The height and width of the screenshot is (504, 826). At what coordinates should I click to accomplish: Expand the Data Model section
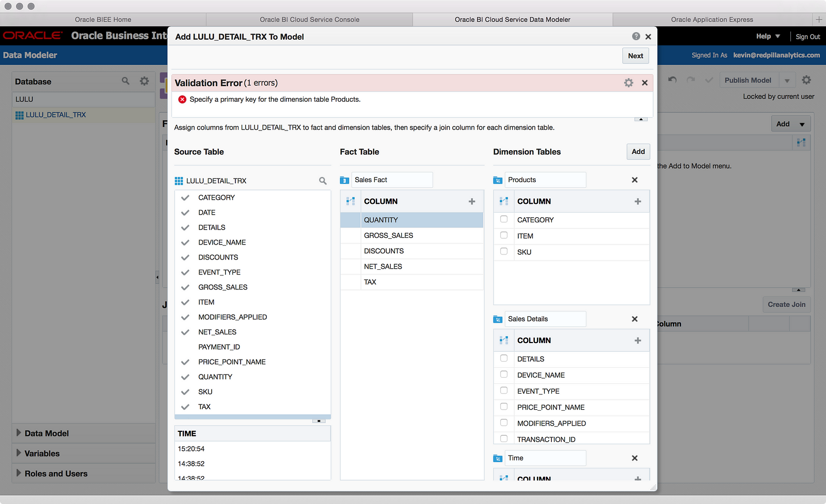click(x=19, y=433)
